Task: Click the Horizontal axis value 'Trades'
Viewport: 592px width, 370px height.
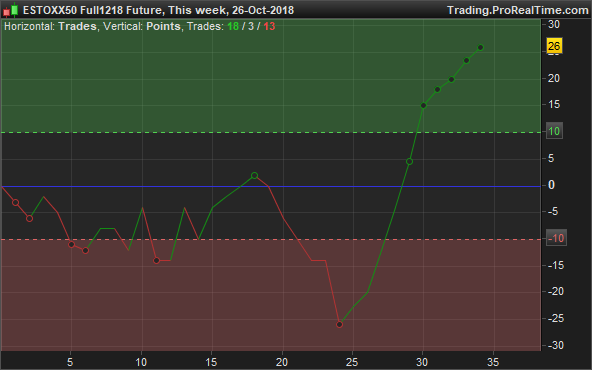Action: click(77, 26)
